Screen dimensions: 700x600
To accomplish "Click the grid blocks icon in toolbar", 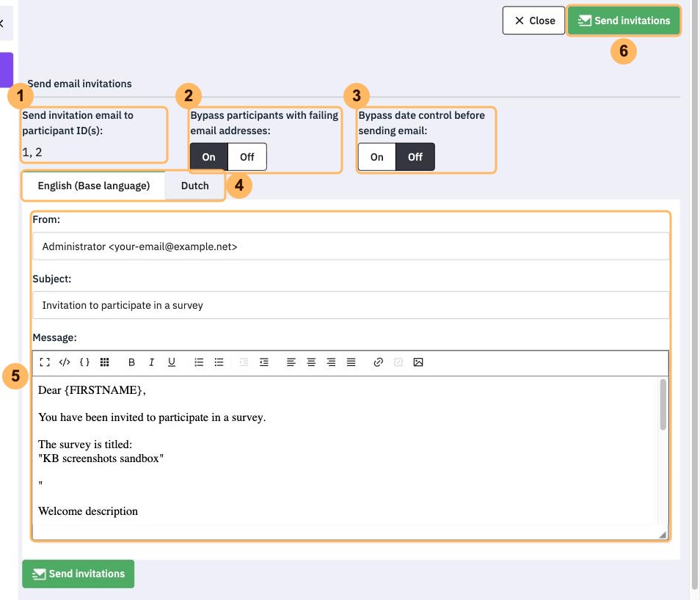I will 104,362.
